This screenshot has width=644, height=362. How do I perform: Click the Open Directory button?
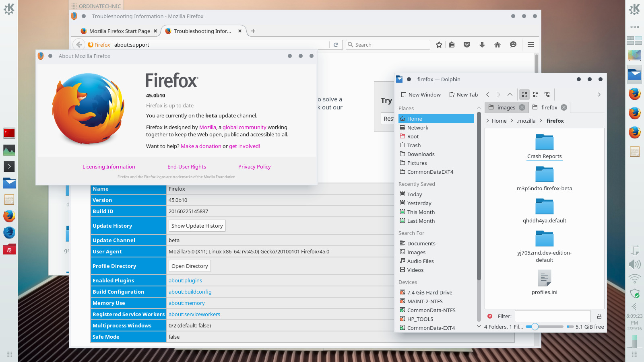(190, 266)
